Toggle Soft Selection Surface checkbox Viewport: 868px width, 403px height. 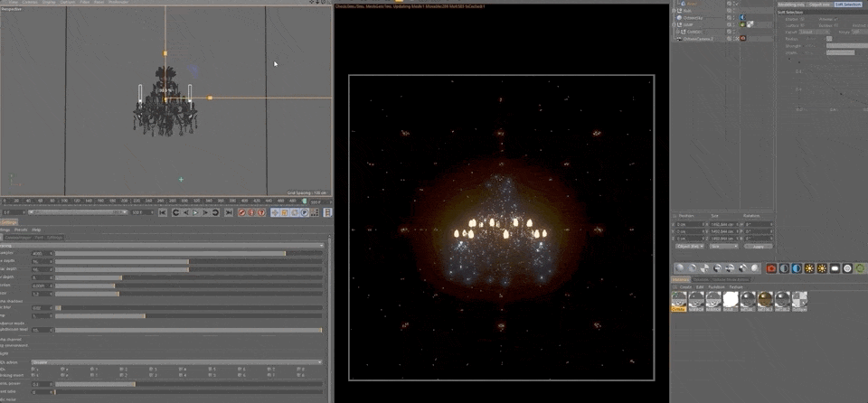tap(802, 25)
